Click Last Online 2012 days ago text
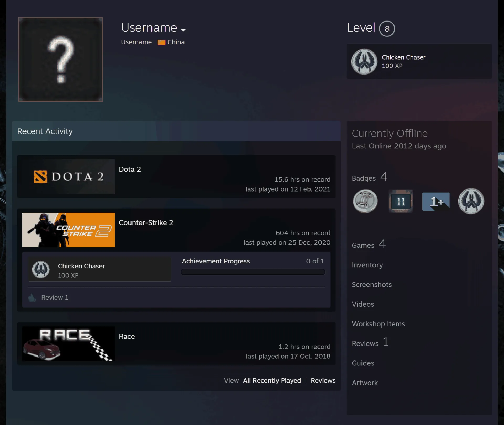 (399, 146)
